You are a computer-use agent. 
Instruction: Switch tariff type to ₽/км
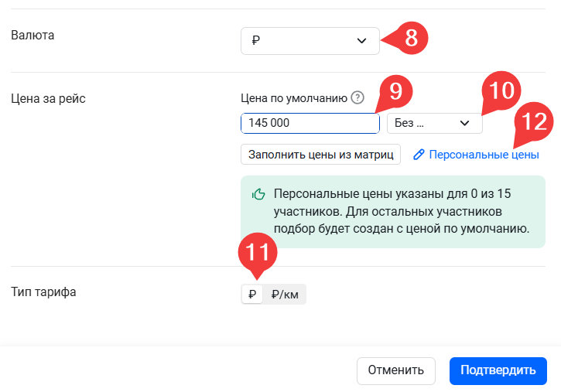pyautogui.click(x=285, y=294)
